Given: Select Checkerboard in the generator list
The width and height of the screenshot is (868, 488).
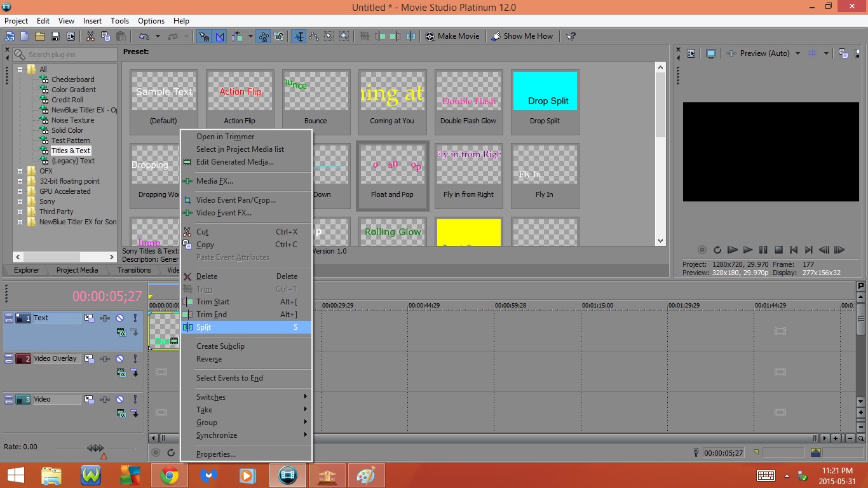Looking at the screenshot, I should tap(72, 79).
